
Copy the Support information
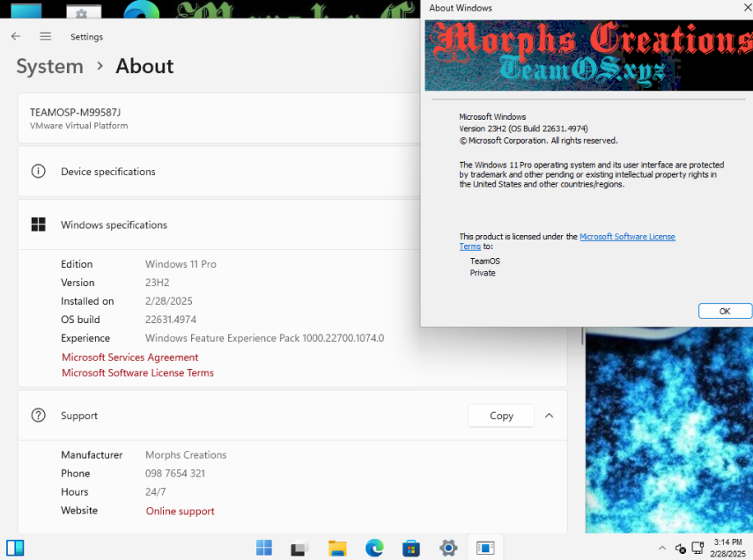pos(501,416)
